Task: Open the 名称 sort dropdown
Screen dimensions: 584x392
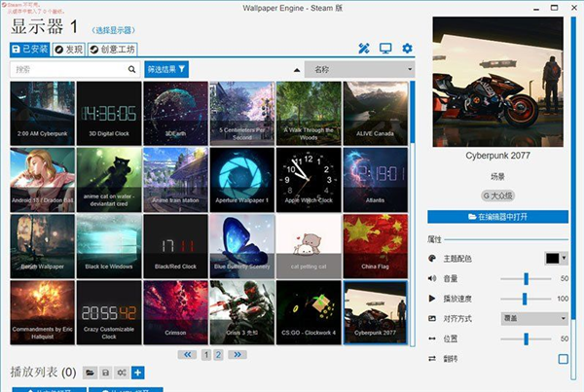Action: pyautogui.click(x=359, y=70)
